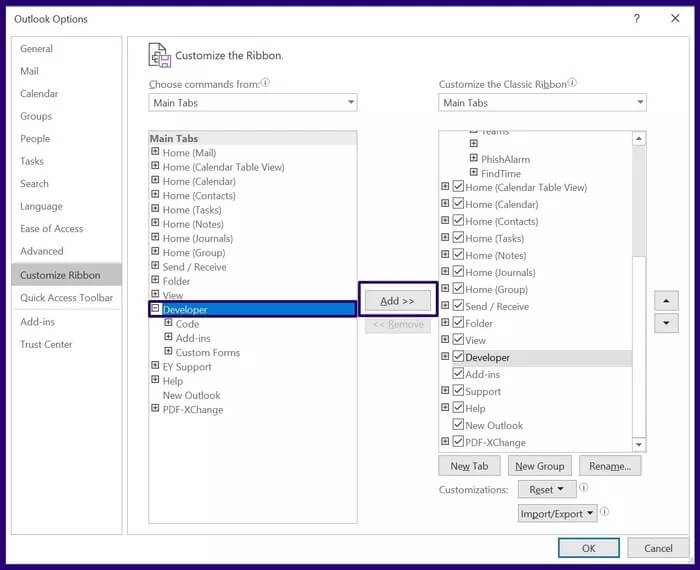The image size is (700, 570).
Task: Click the Add >> button
Action: 396,301
